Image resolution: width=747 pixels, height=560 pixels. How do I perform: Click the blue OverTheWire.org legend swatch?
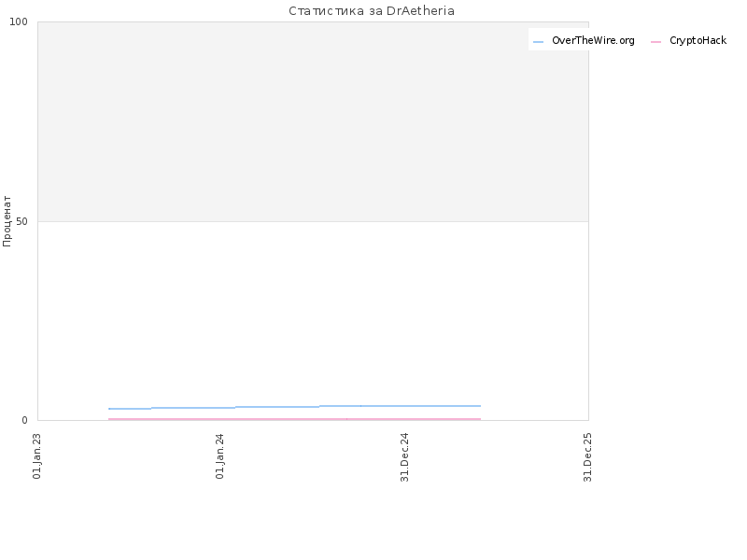click(x=538, y=42)
